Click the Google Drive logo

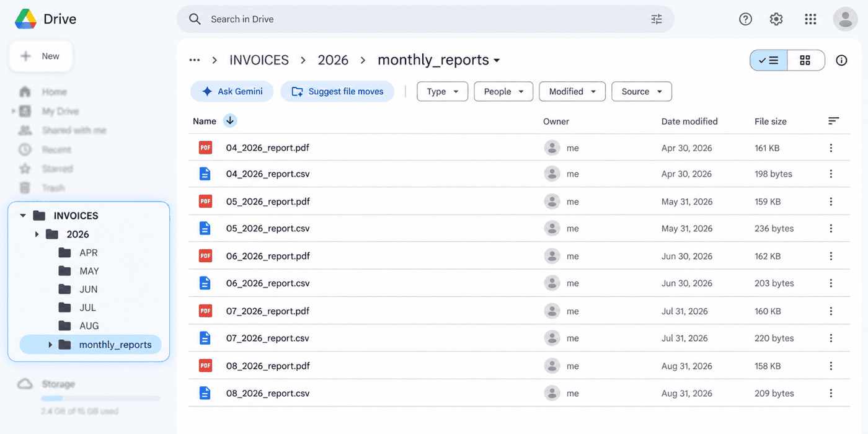[26, 19]
